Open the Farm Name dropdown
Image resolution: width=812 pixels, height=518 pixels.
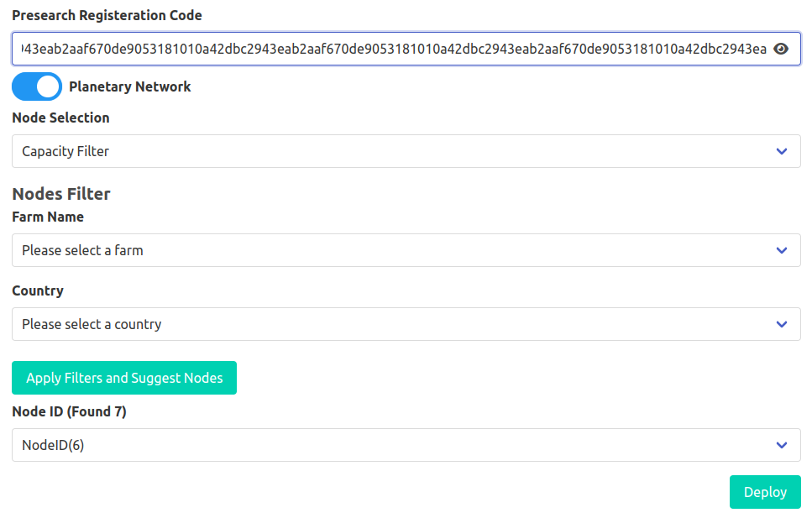click(406, 250)
